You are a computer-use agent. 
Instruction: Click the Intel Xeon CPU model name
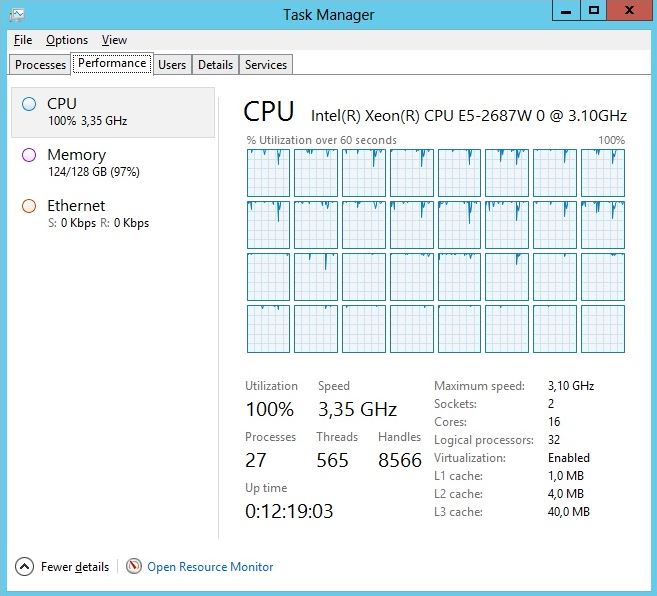point(468,116)
